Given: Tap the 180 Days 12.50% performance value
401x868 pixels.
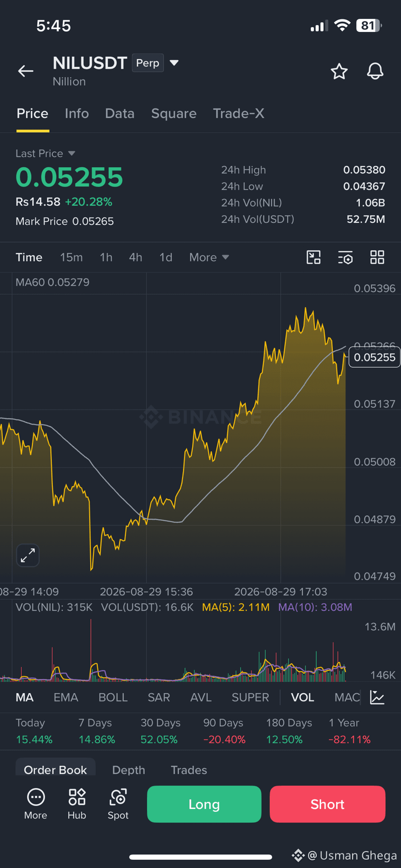Looking at the screenshot, I should coord(284,740).
